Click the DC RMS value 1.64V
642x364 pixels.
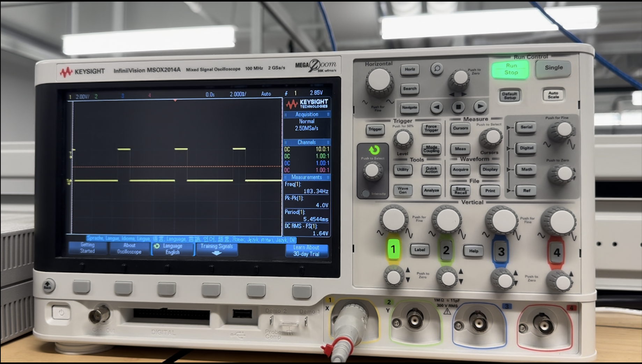pyautogui.click(x=320, y=233)
